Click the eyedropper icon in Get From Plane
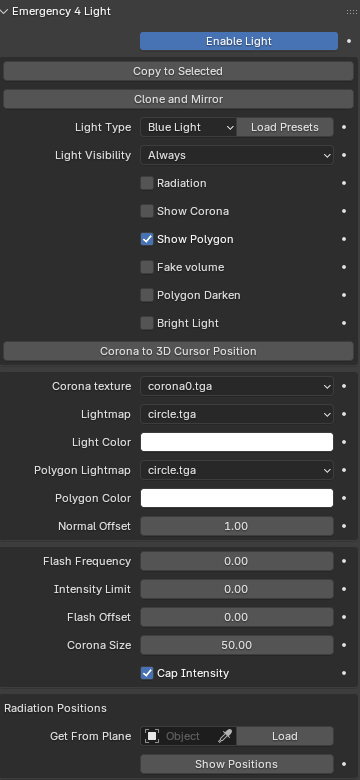 (225, 736)
